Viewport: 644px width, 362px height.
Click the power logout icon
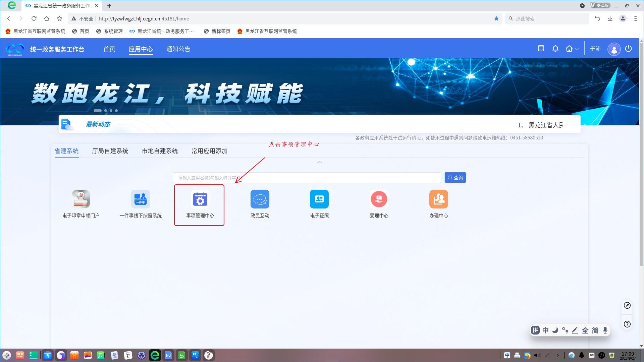pyautogui.click(x=629, y=49)
